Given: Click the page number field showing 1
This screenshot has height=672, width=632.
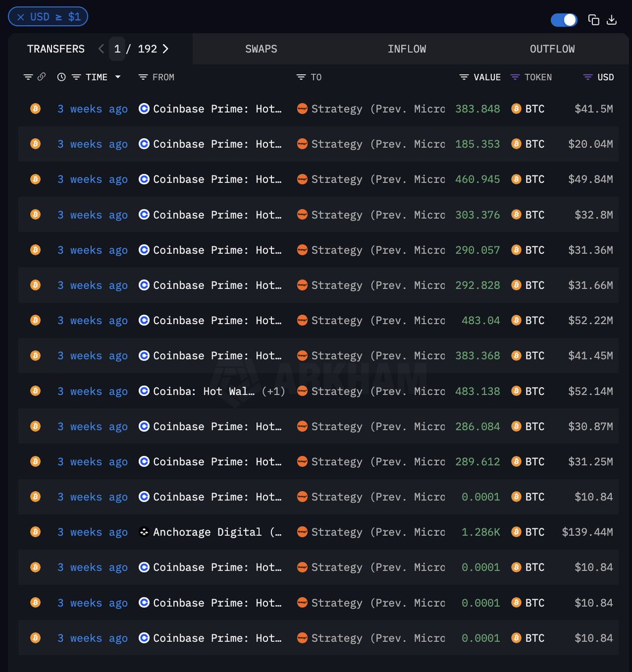Looking at the screenshot, I should 118,49.
